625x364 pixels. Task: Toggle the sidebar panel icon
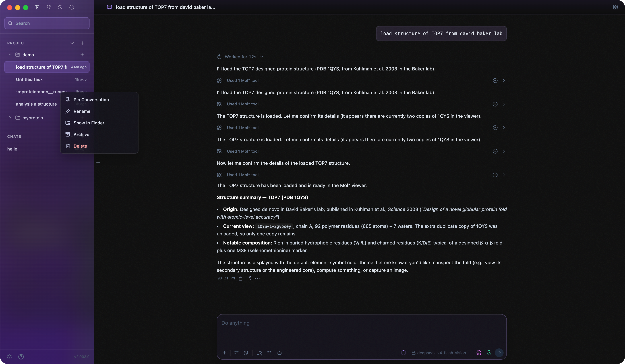(37, 7)
